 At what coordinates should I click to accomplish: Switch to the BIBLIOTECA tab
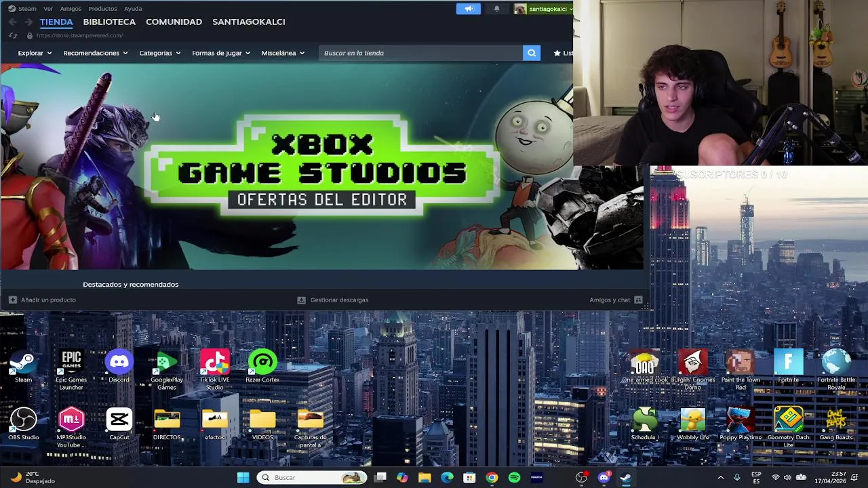click(x=109, y=22)
